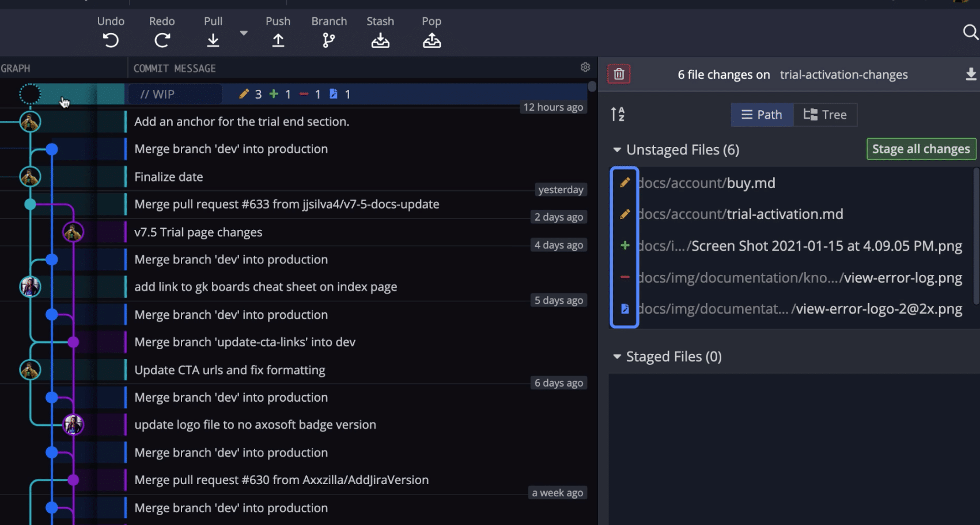The image size is (980, 525).
Task: Pop the stash with Pop icon
Action: (x=432, y=40)
